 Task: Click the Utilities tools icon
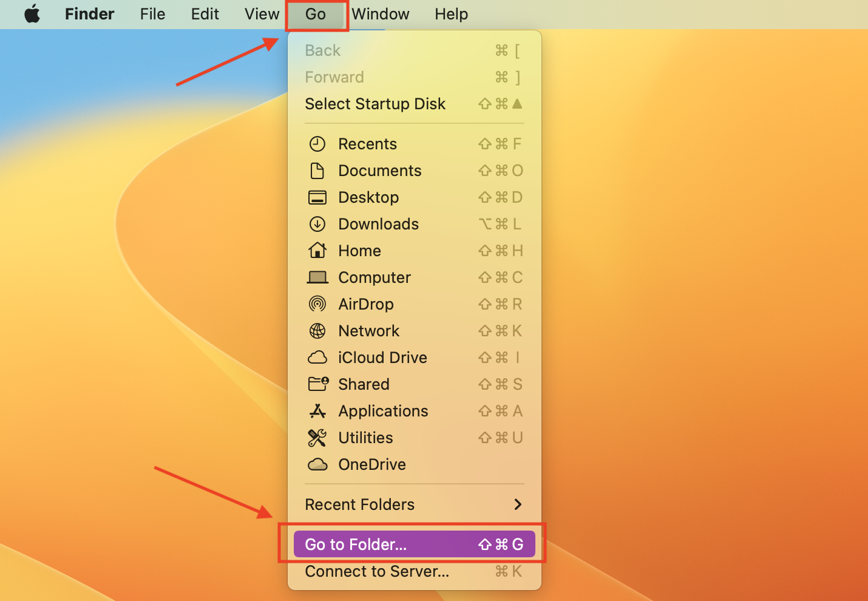coord(317,438)
